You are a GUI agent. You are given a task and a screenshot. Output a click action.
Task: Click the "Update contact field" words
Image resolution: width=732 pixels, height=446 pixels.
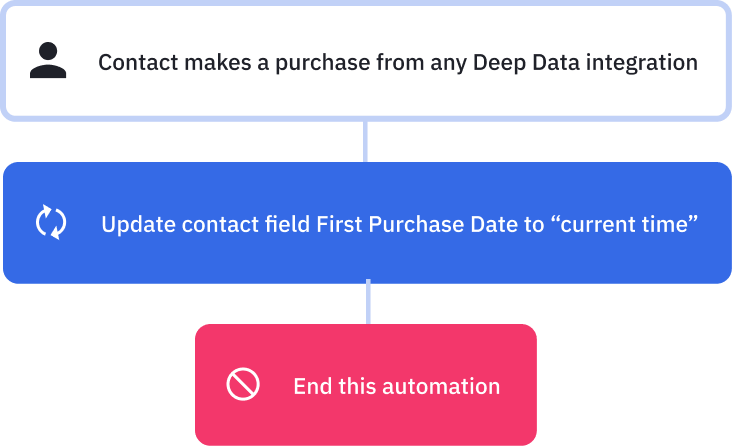point(205,224)
